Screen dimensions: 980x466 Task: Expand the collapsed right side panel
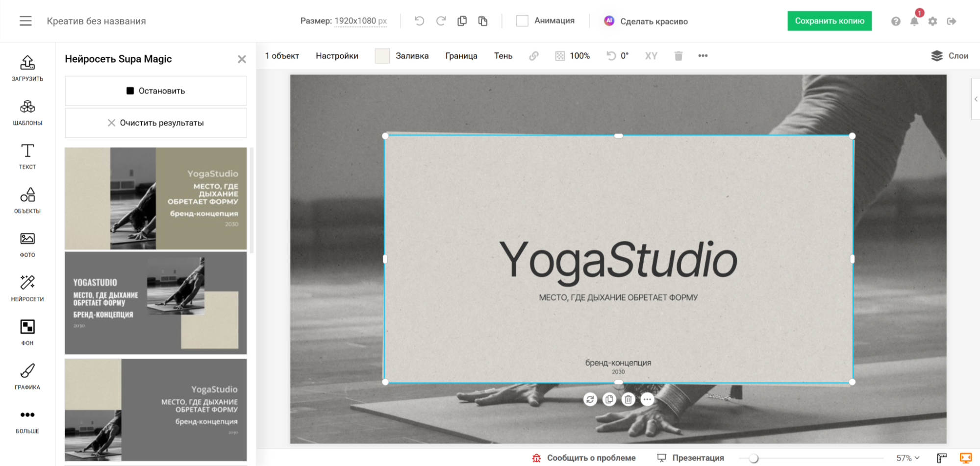[x=976, y=99]
